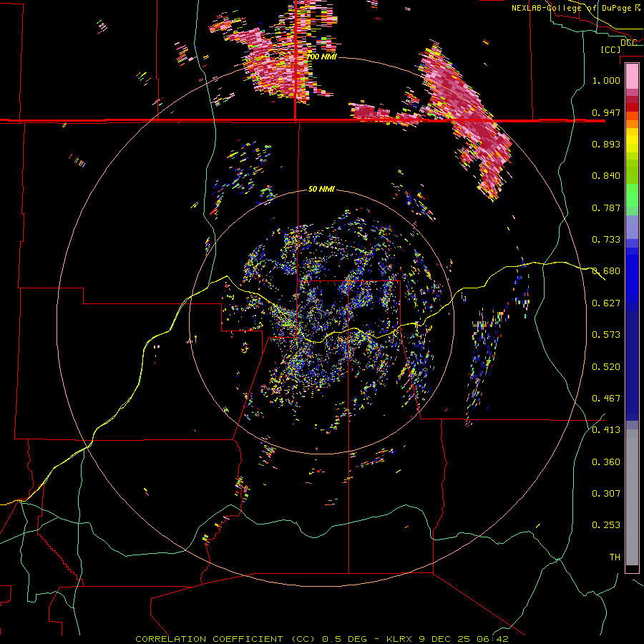644x644 pixels.
Task: Click the 0.5 DEG elevation text
Action: click(344, 639)
